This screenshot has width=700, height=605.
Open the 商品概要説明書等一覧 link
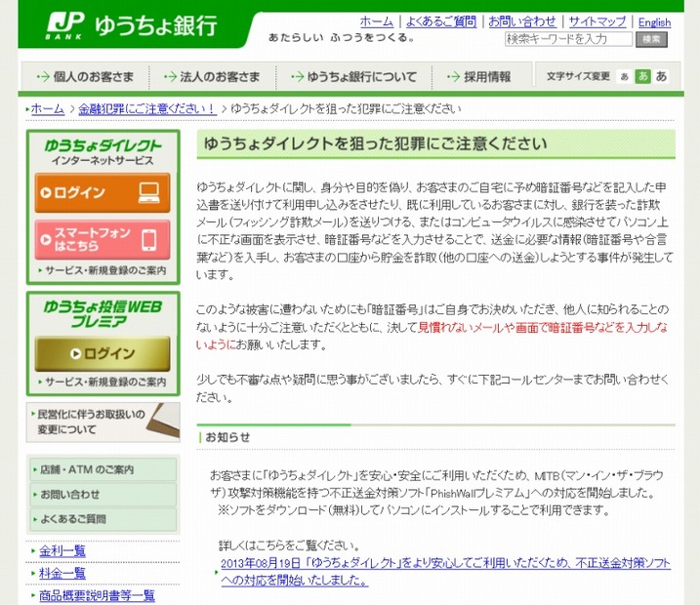click(x=97, y=595)
